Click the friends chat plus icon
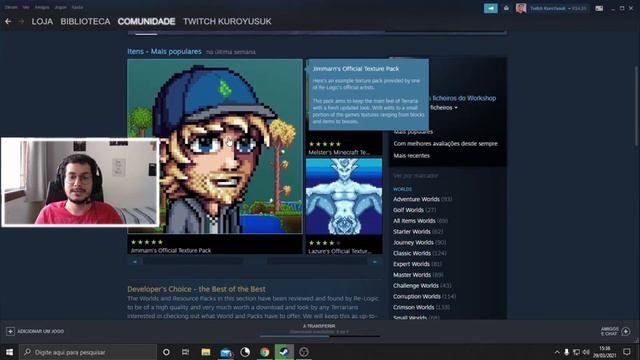The height and width of the screenshot is (360, 640). point(626,331)
